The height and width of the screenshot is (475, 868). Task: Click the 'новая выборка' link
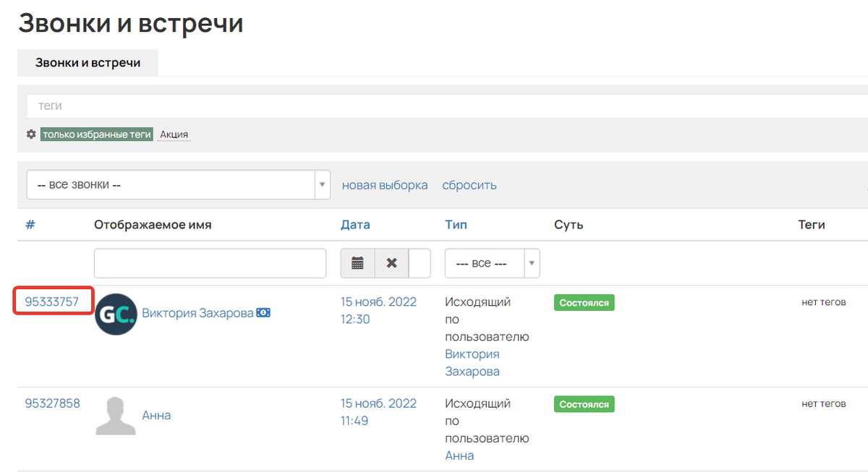pos(385,185)
